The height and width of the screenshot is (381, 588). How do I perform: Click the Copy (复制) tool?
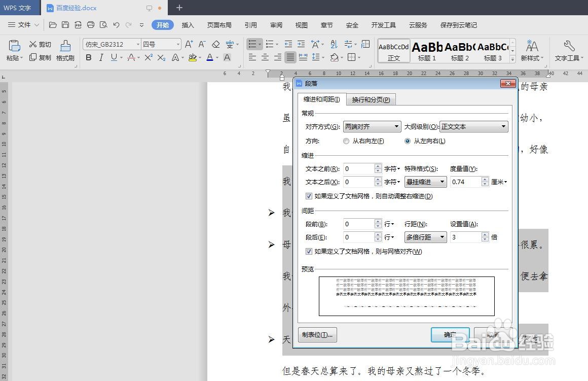40,57
